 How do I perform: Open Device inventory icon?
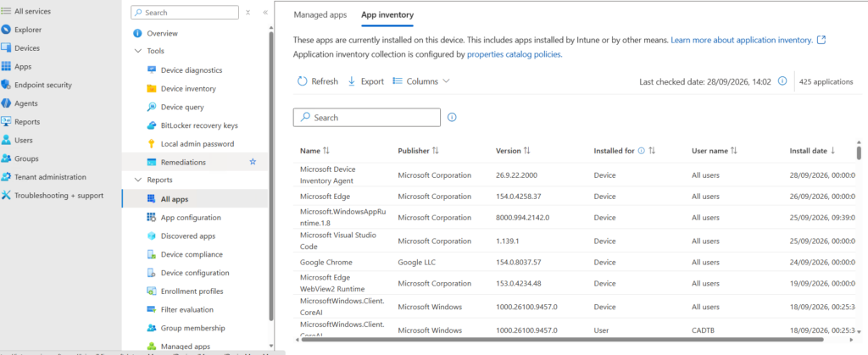151,88
